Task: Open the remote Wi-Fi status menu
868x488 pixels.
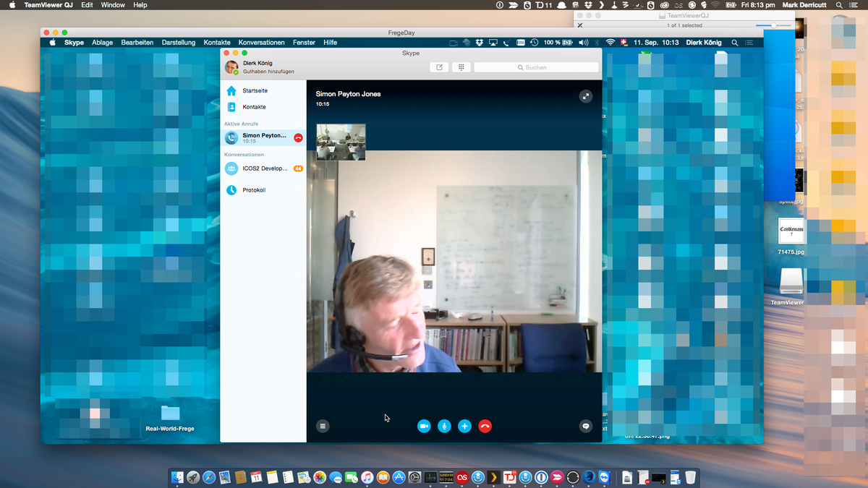Action: [x=610, y=43]
